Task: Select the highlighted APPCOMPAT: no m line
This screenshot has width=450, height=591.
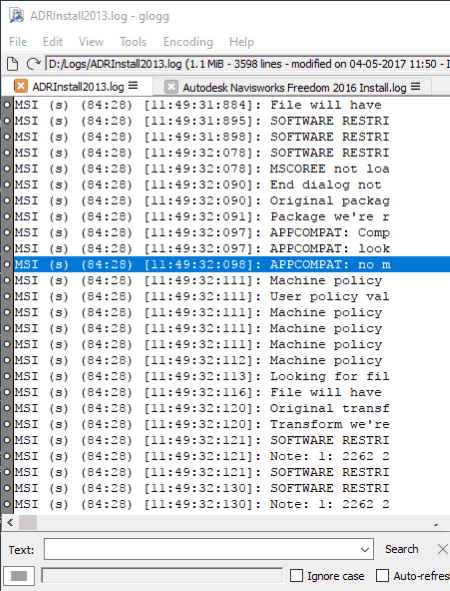Action: (x=232, y=265)
